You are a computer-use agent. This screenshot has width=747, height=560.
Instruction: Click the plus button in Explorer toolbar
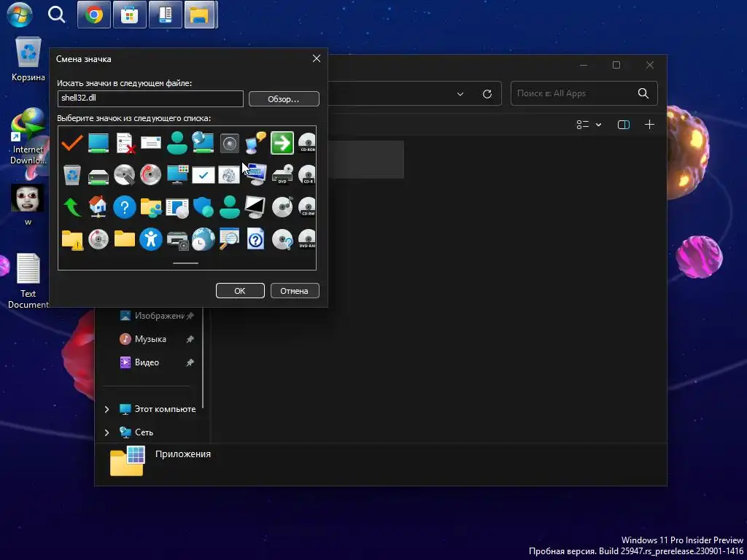[x=649, y=125]
